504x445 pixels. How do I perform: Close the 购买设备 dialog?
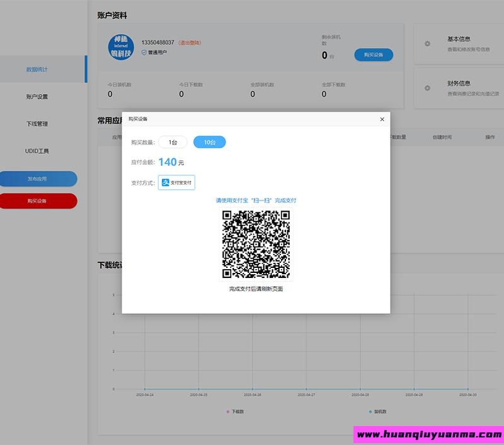coord(382,119)
